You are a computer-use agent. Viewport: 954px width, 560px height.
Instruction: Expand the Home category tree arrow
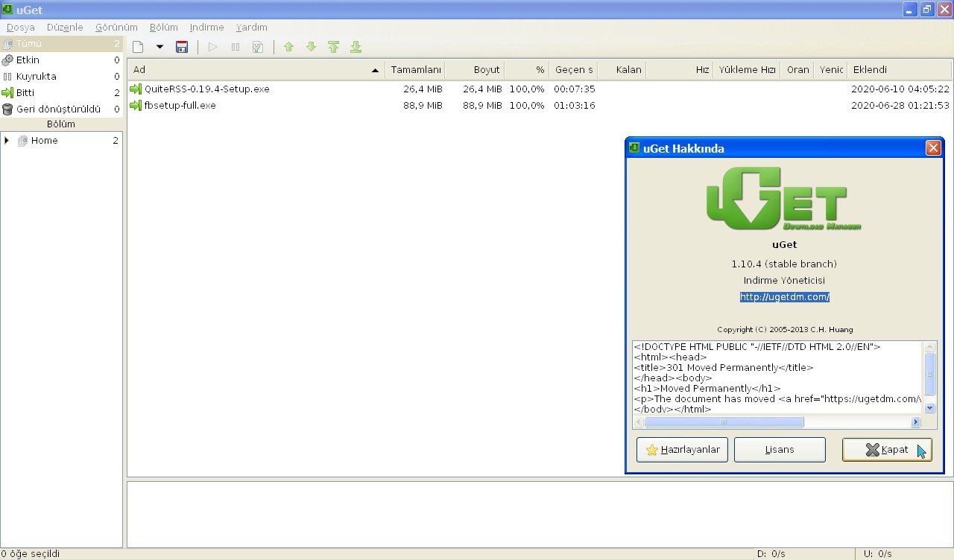(7, 140)
